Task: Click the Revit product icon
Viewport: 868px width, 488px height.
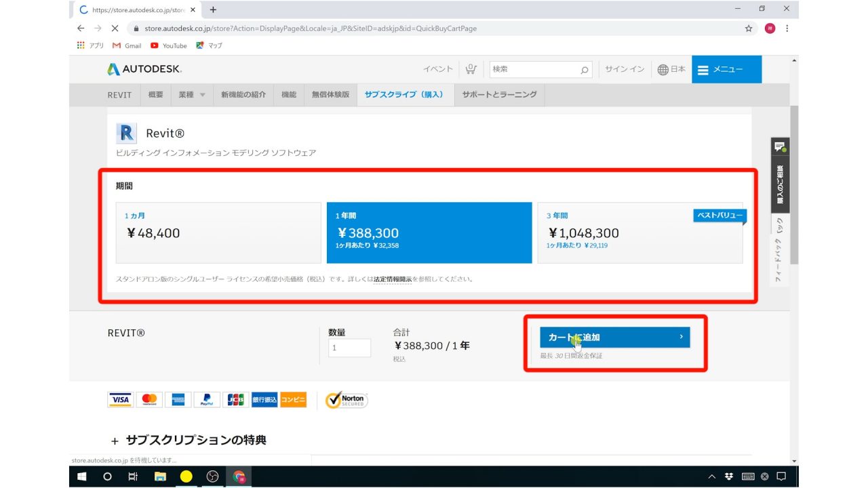Action: [x=126, y=132]
